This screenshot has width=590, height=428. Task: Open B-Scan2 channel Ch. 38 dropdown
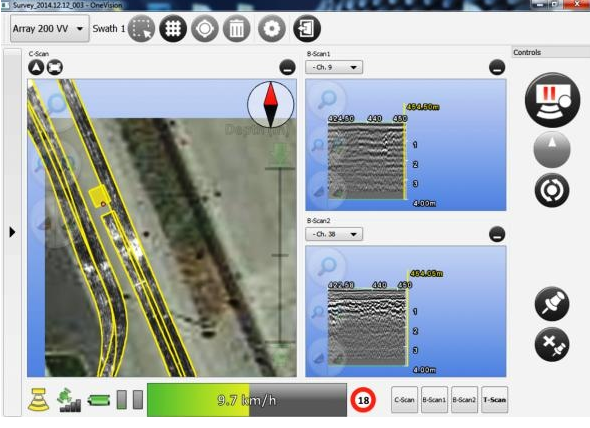click(x=334, y=234)
